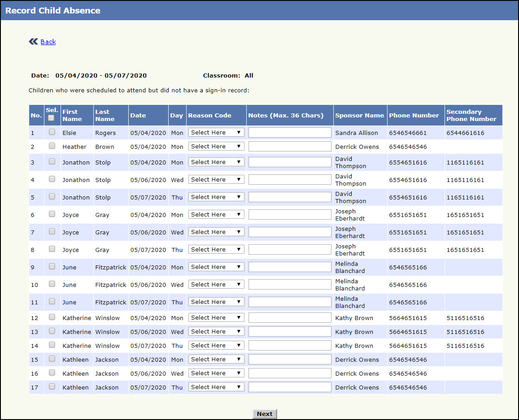Select row 2 Heather Brown checkbox
The image size is (519, 420).
(x=52, y=146)
